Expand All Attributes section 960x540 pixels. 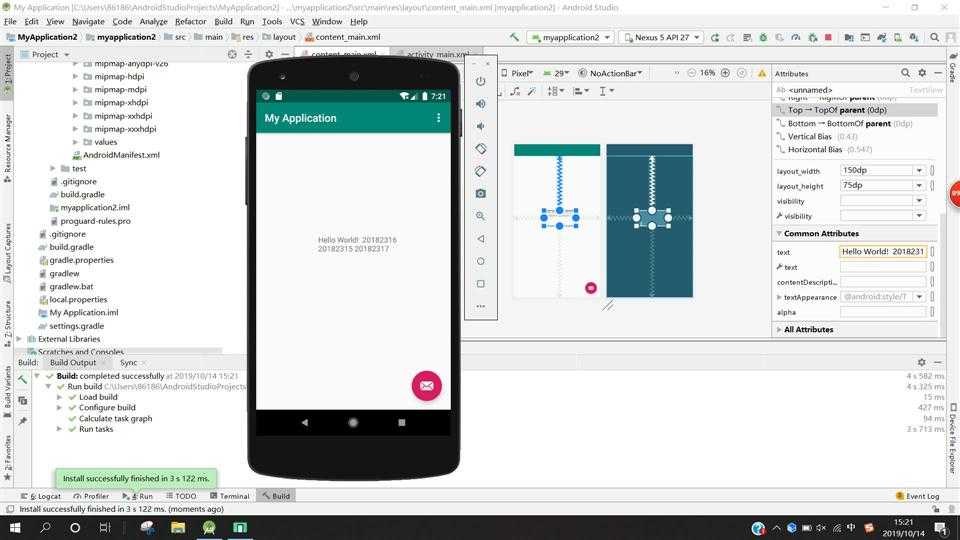click(779, 329)
